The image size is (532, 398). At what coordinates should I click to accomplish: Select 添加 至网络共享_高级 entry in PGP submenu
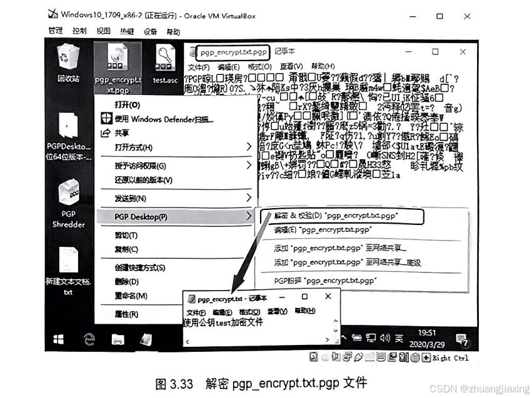[x=347, y=262]
